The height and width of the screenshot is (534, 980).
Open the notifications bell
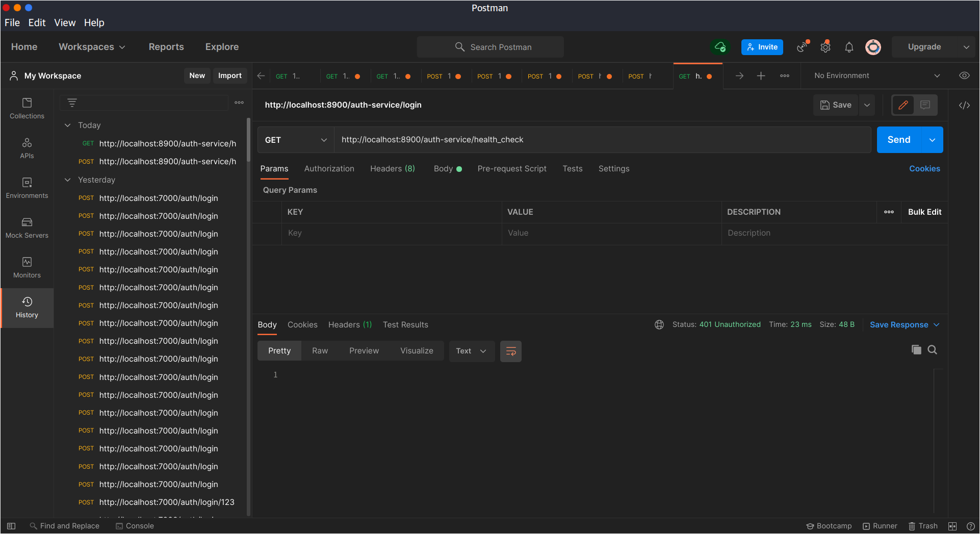click(849, 47)
